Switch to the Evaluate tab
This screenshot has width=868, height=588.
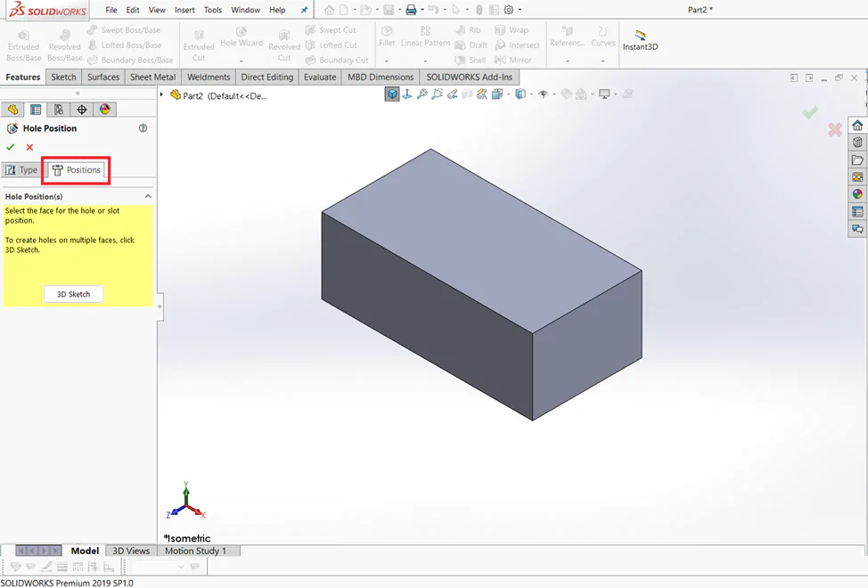click(320, 77)
